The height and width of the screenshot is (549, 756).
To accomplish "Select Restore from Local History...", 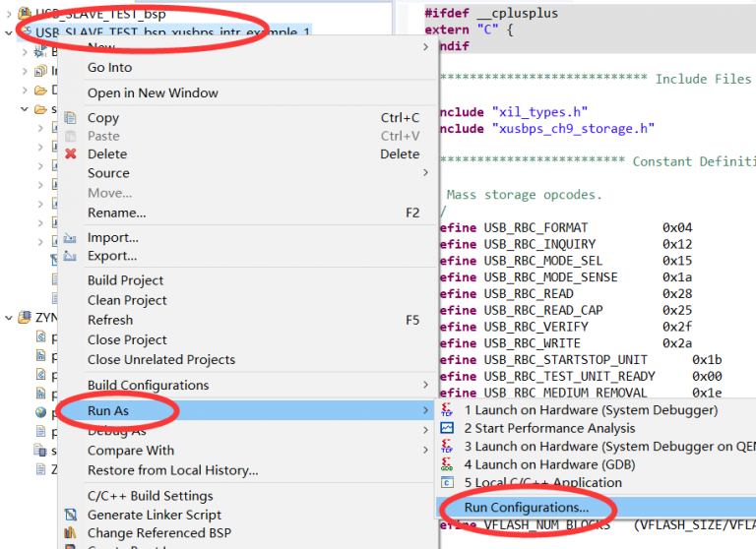I will click(172, 470).
